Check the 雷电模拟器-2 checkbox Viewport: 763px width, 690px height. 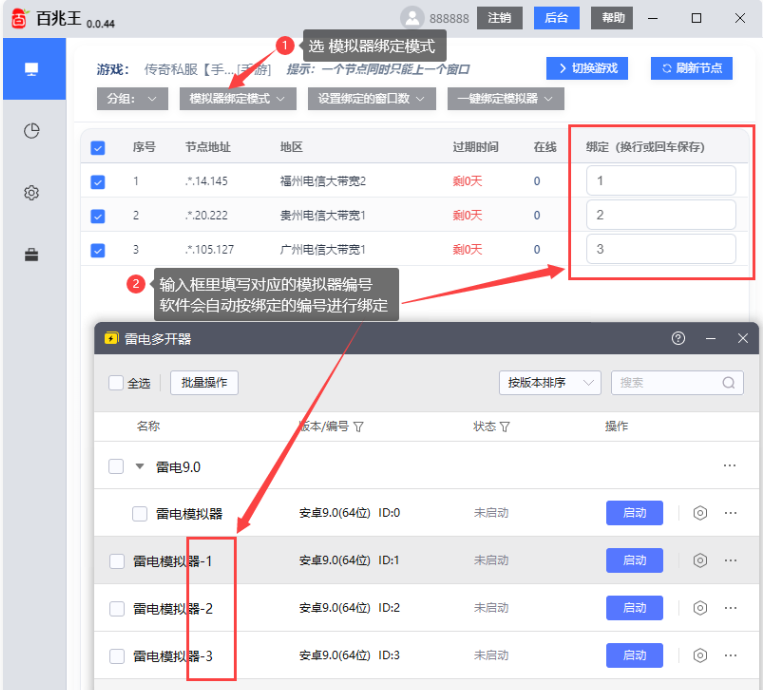point(117,609)
